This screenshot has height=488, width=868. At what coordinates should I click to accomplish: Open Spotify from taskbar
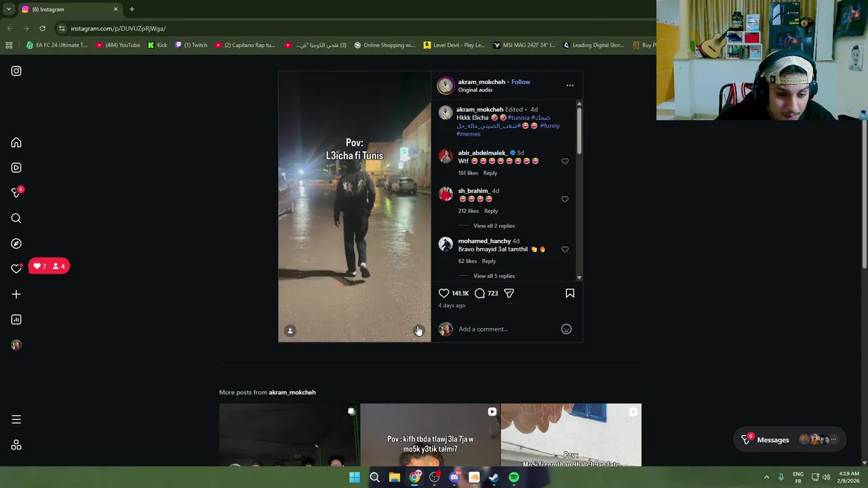point(514,477)
